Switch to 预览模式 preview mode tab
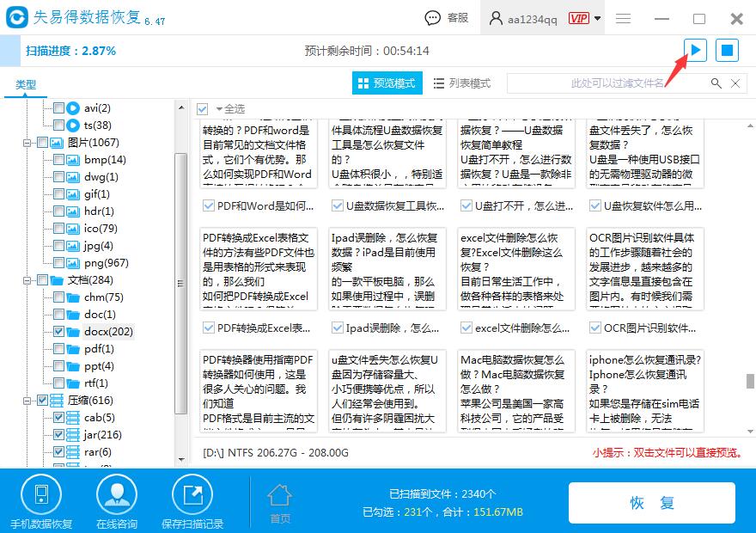 [x=387, y=83]
